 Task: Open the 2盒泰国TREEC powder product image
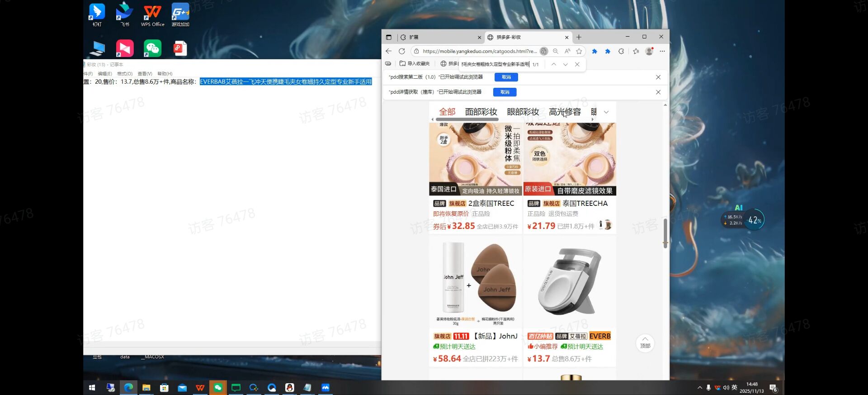point(476,159)
